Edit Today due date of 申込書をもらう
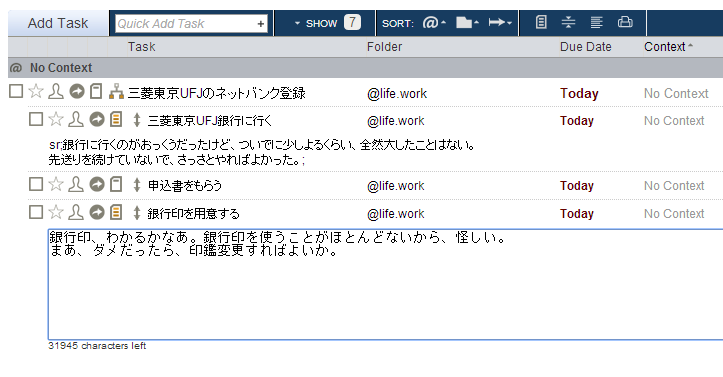This screenshot has width=723, height=377. [x=577, y=186]
